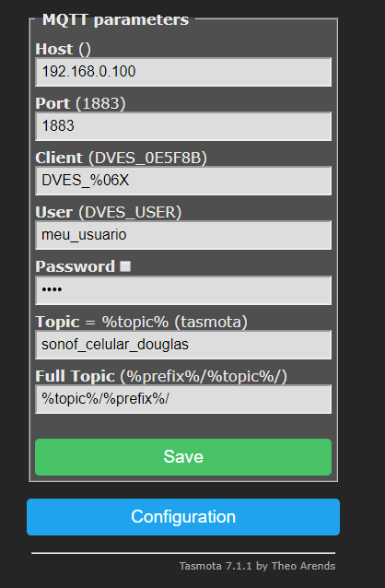Screen dimensions: 385x588
Task: Open the Configuration menu button
Action: (x=183, y=517)
